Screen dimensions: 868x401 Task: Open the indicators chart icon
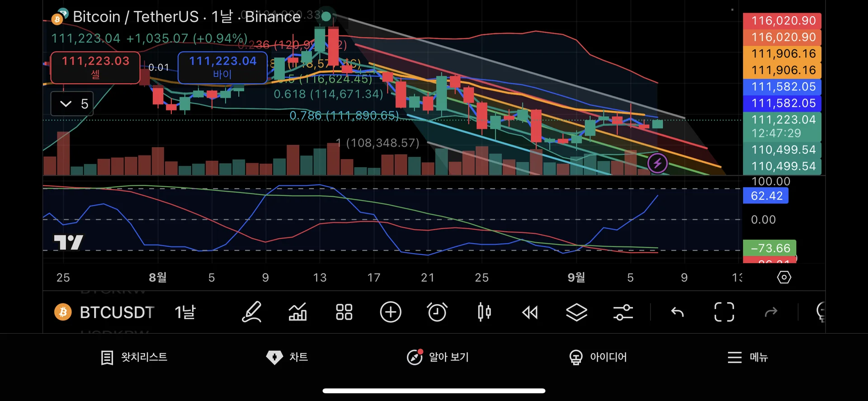(x=298, y=312)
